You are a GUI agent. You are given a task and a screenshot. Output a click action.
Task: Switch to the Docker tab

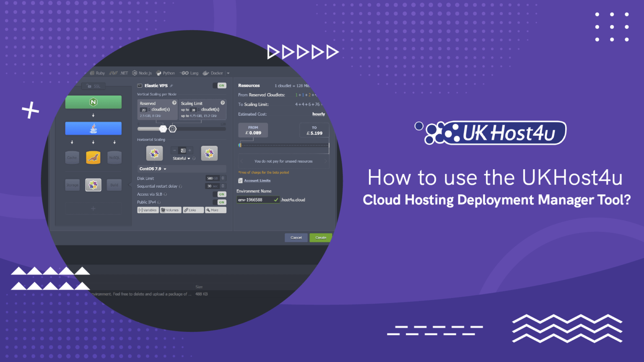213,73
